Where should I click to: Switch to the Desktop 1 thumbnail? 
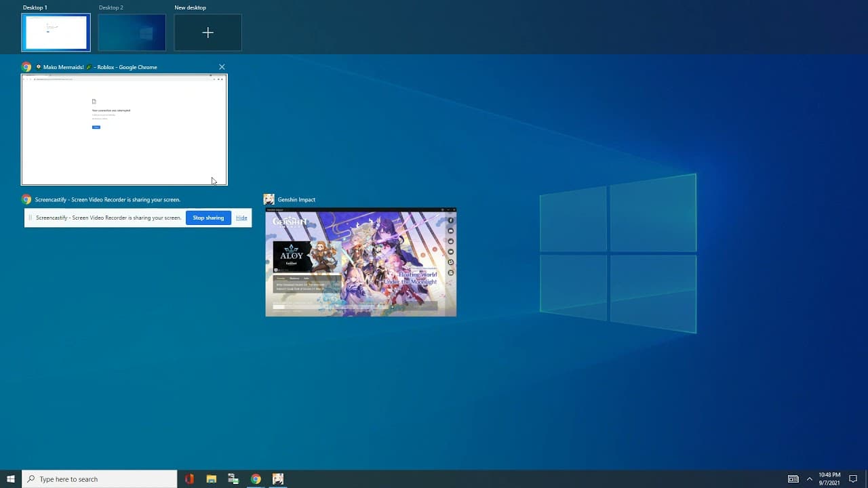pos(56,33)
